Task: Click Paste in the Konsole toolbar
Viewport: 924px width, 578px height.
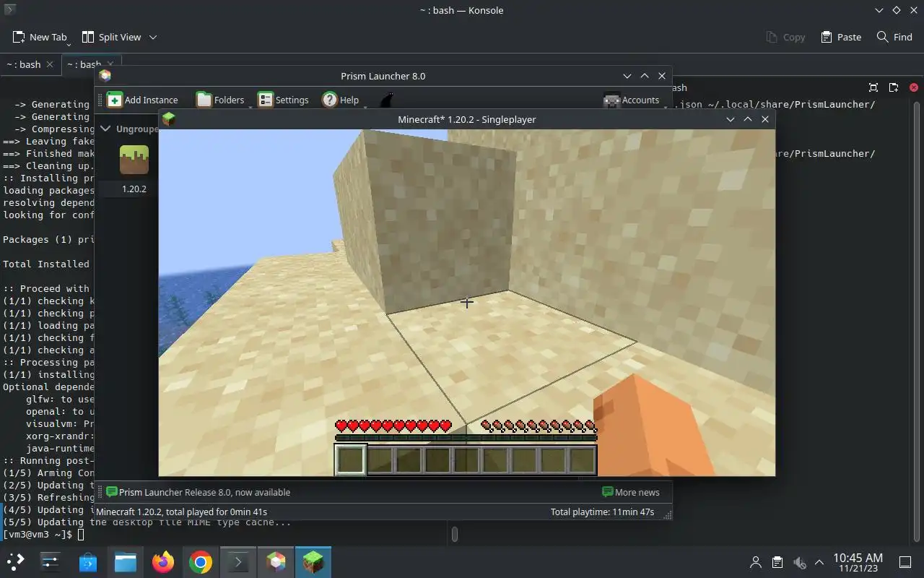Action: pos(841,37)
